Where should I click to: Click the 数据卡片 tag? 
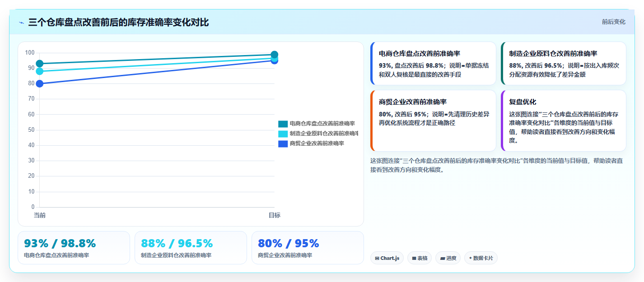click(x=481, y=258)
